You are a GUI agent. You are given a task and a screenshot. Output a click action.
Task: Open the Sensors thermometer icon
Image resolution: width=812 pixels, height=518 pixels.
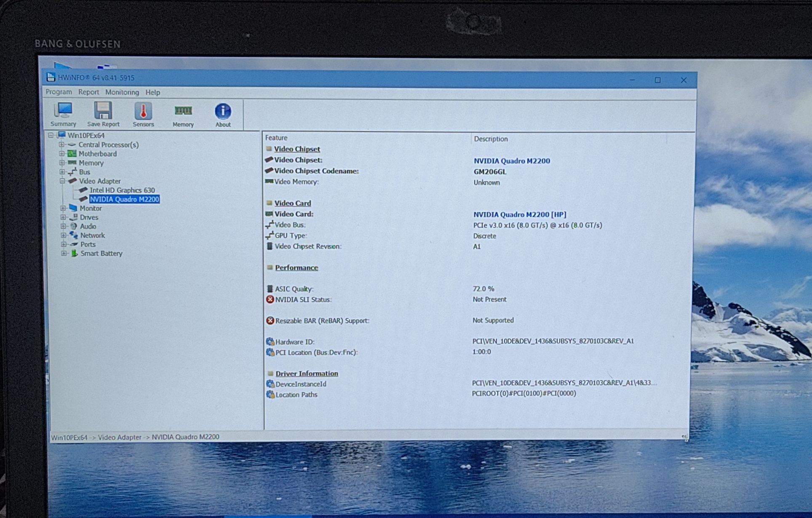coord(143,111)
